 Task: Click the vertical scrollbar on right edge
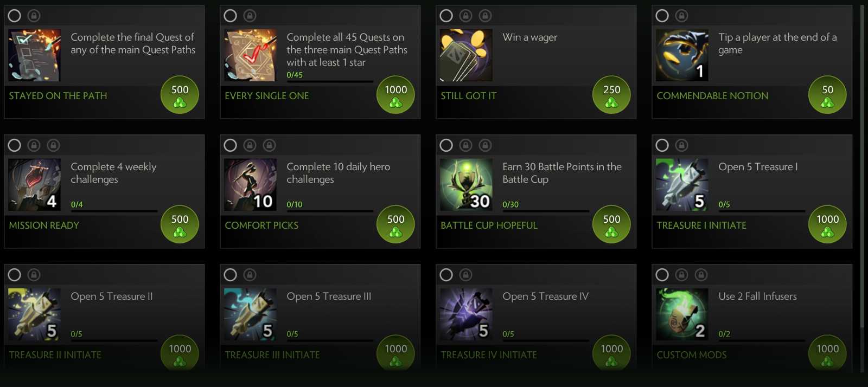pyautogui.click(x=863, y=163)
